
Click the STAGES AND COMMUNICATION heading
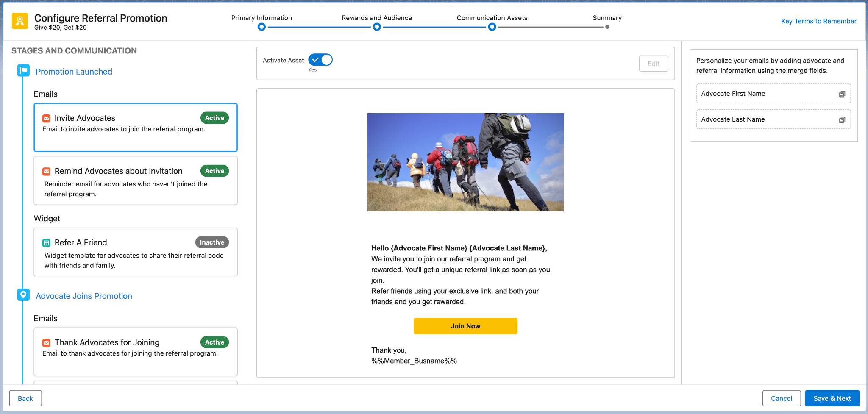(74, 50)
